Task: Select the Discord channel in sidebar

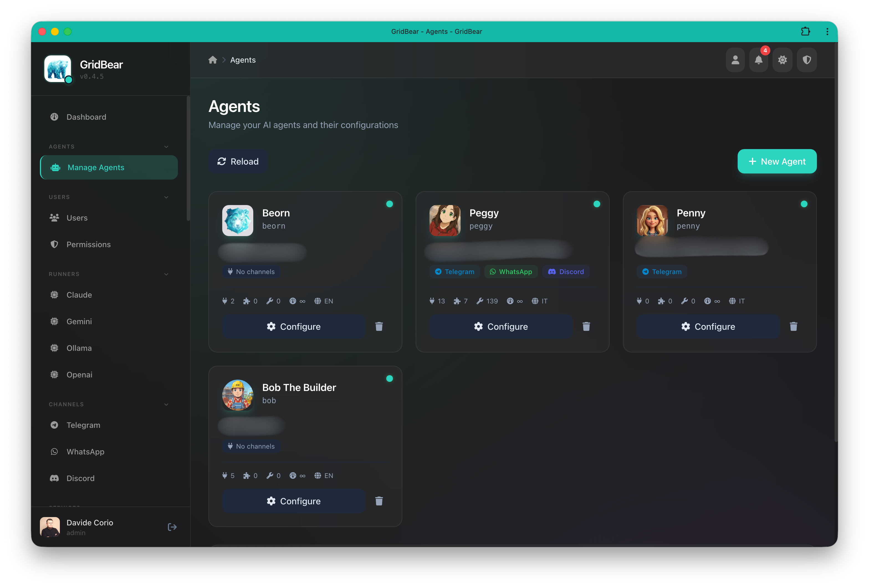Action: point(80,478)
